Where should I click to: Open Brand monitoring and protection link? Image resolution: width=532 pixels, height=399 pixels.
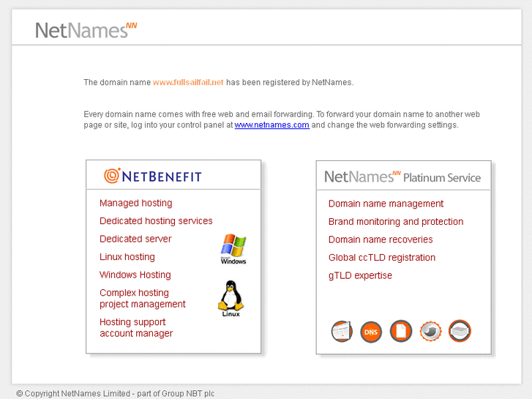pyautogui.click(x=396, y=222)
